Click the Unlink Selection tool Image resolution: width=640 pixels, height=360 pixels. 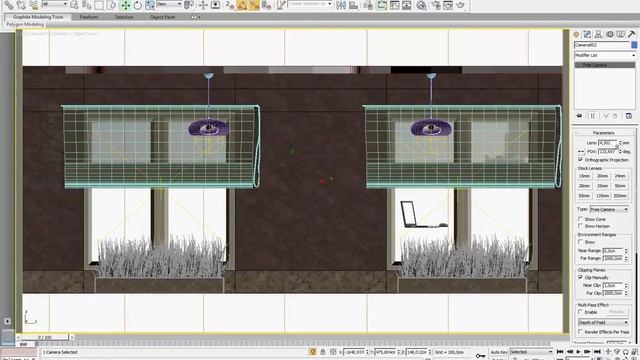point(21,5)
